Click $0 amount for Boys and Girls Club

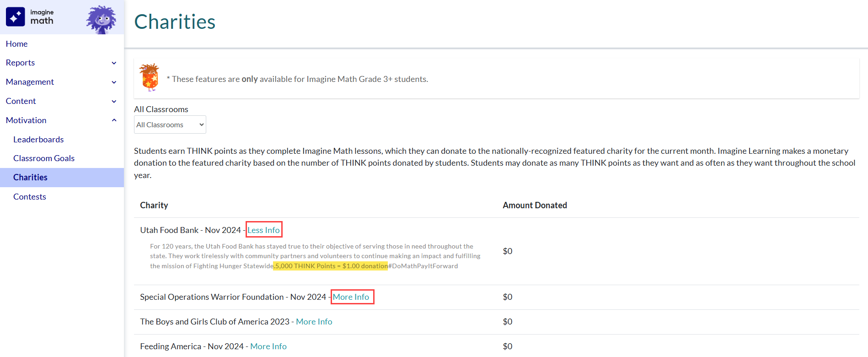click(x=508, y=322)
